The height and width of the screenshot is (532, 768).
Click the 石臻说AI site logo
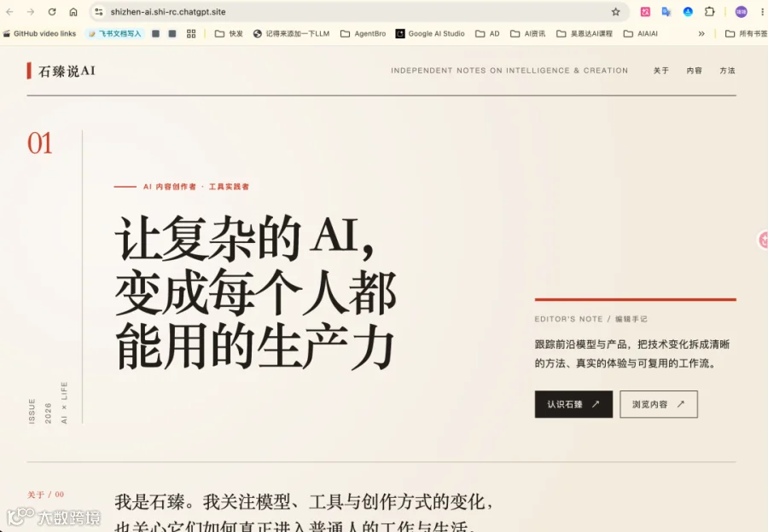[x=61, y=71]
